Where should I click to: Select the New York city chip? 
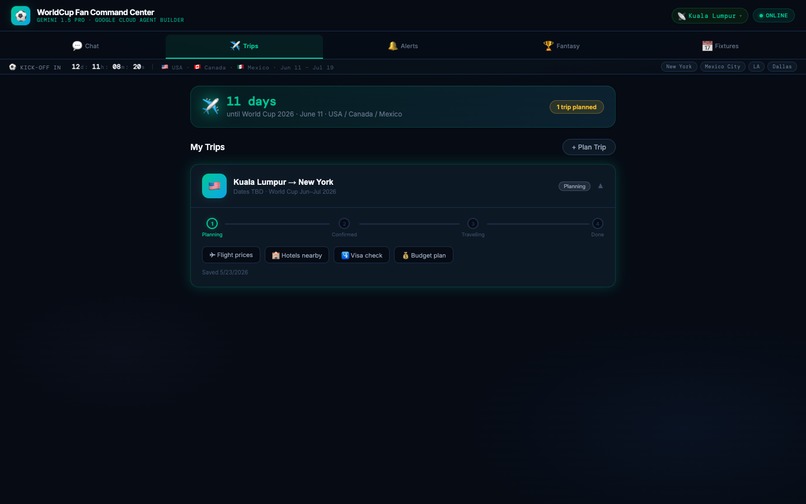click(679, 66)
